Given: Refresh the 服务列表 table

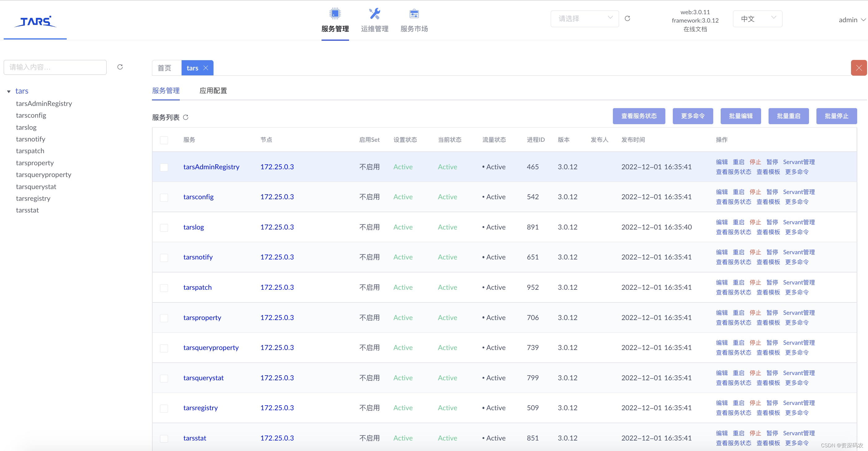Looking at the screenshot, I should 186,117.
